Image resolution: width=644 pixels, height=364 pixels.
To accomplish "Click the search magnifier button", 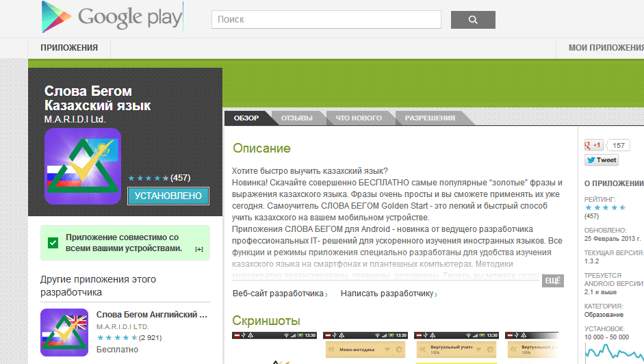I will 473,20.
